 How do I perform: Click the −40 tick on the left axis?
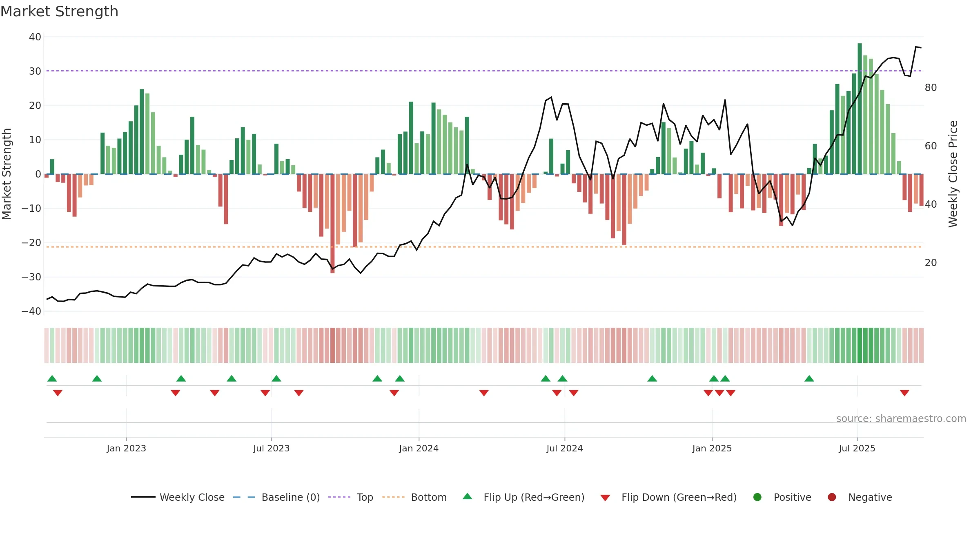[x=31, y=311]
